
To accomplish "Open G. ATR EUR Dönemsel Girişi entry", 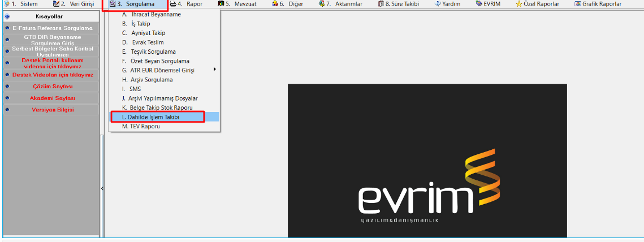I will click(165, 70).
